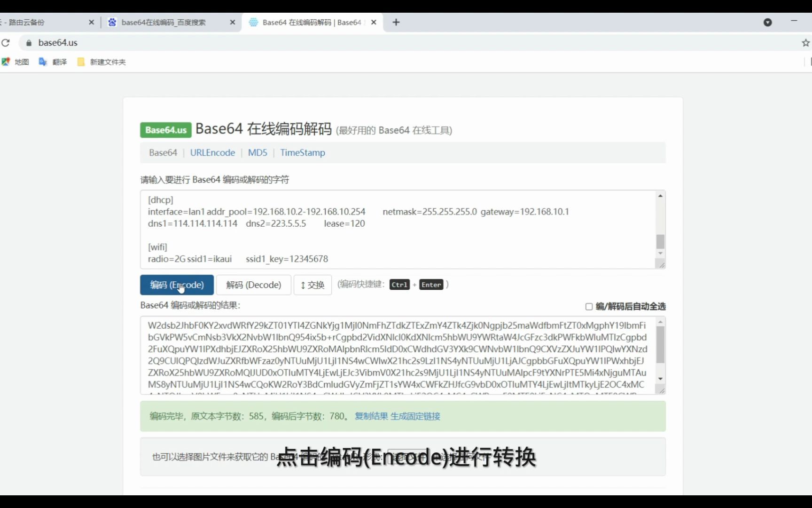The image size is (812, 508).
Task: Click the Enter shortcut key badge
Action: point(431,285)
